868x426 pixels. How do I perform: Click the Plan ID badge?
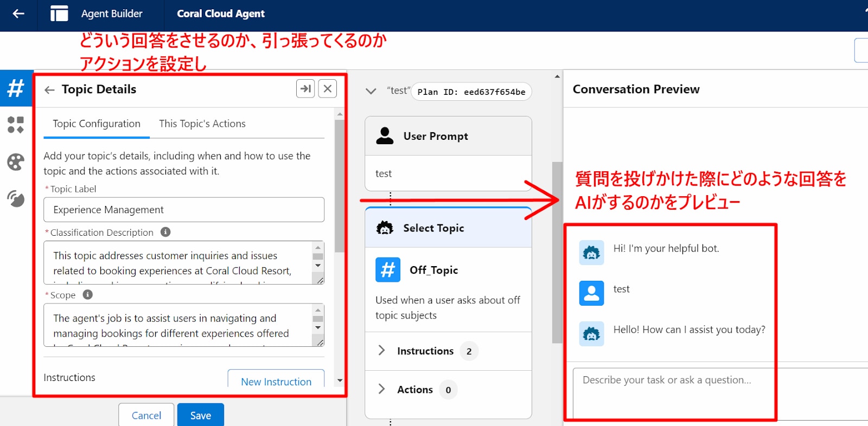click(471, 92)
